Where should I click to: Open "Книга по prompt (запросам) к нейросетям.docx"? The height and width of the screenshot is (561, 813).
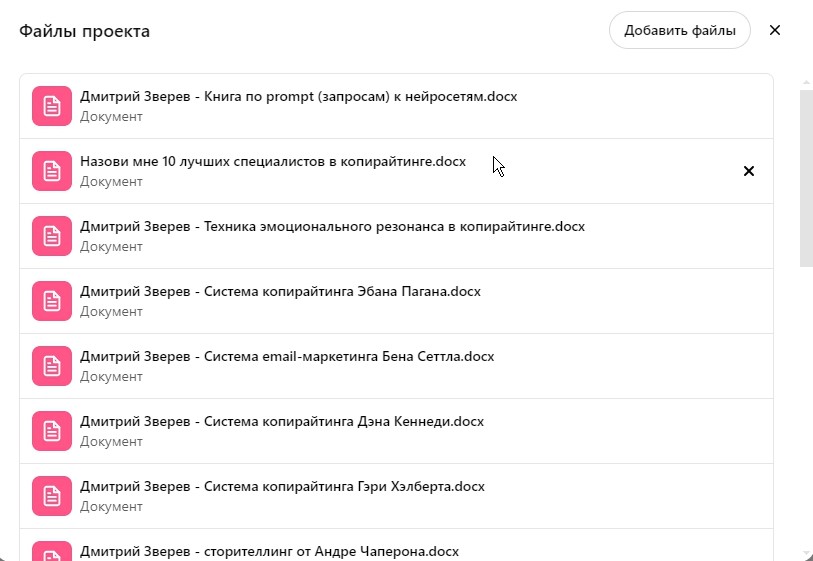click(x=298, y=97)
